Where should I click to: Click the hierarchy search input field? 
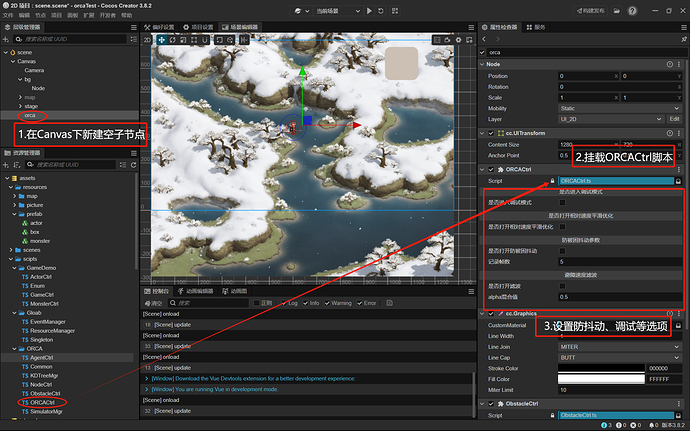coord(70,39)
